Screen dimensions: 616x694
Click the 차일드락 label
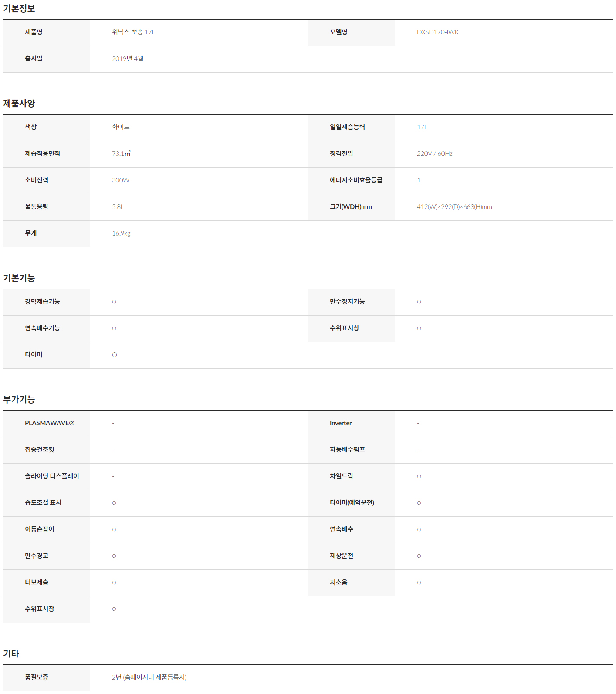pyautogui.click(x=342, y=476)
